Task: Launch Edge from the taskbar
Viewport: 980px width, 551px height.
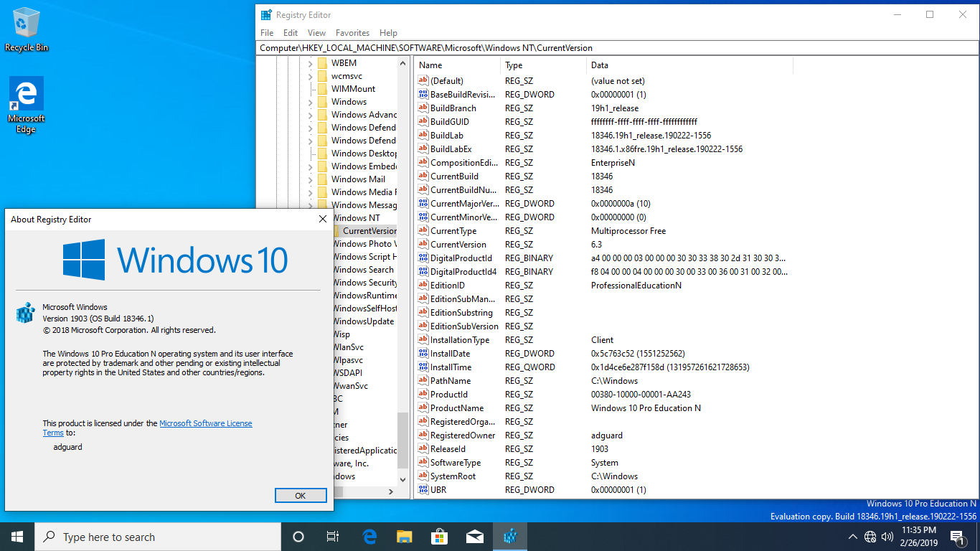Action: (370, 537)
